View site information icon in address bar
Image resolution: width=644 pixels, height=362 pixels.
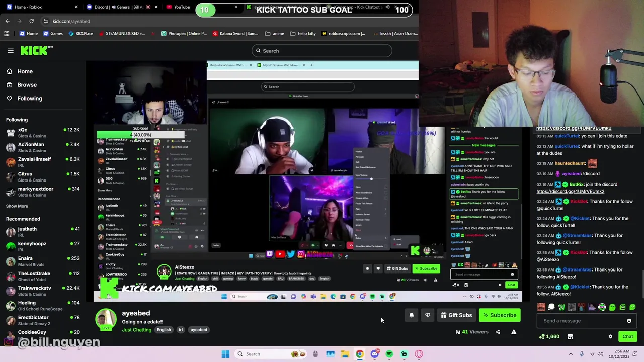coord(46,21)
